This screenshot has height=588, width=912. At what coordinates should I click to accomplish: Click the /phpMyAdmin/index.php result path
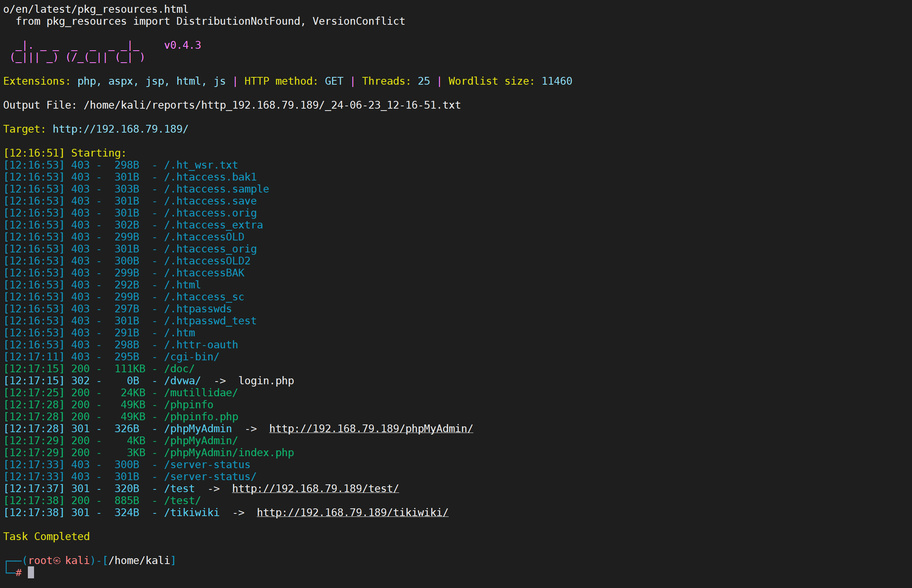(x=229, y=453)
